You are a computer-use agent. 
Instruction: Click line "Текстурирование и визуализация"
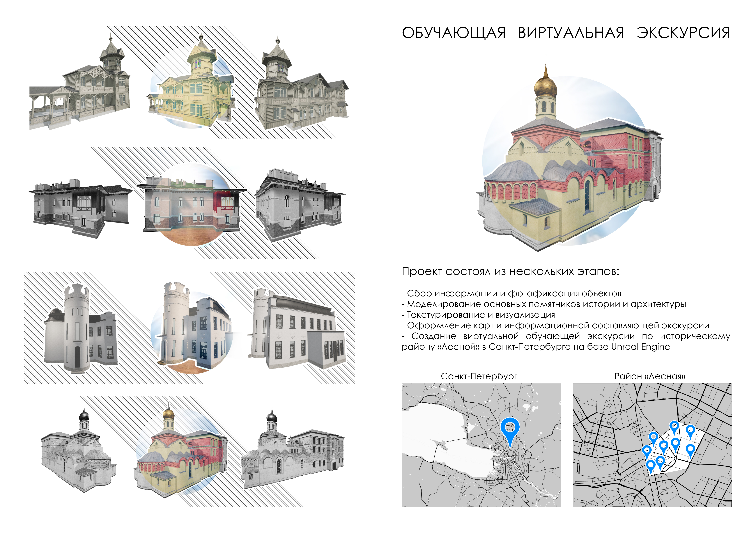(481, 315)
